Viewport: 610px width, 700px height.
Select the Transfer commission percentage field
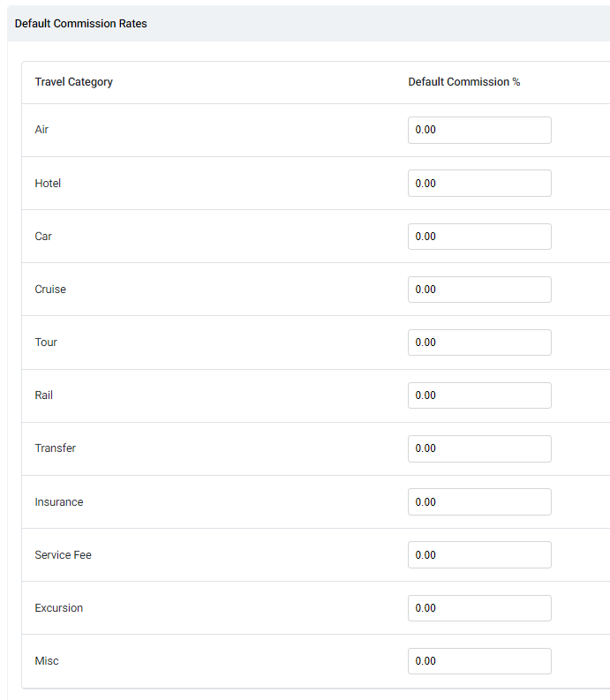point(479,448)
